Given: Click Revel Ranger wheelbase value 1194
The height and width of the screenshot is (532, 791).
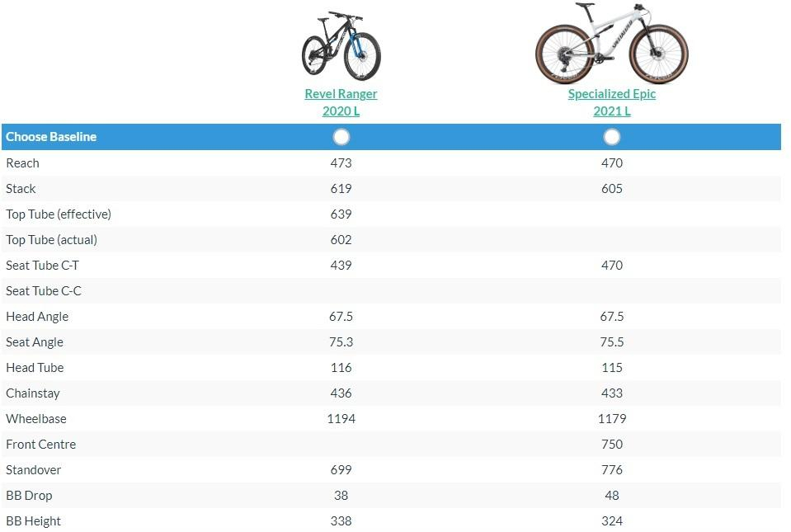Looking at the screenshot, I should (341, 419).
